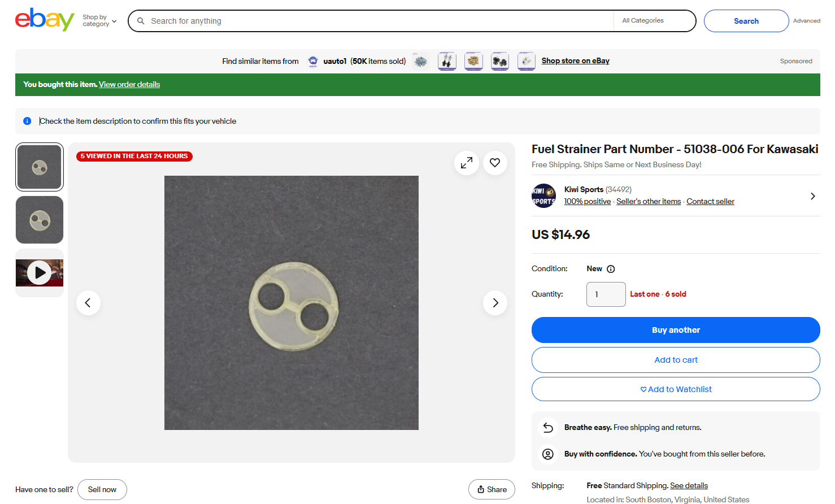Image resolution: width=835 pixels, height=504 pixels.
Task: Click the Kiwi Sports seller logo
Action: [x=543, y=196]
